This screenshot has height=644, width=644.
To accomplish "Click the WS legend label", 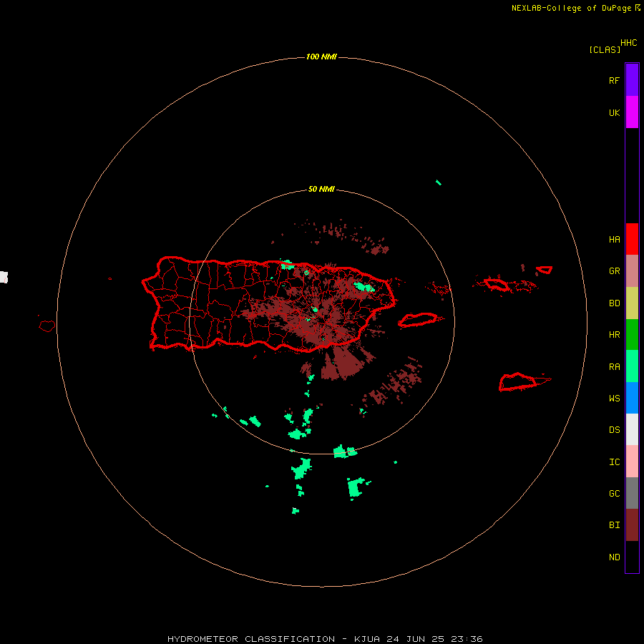I will click(x=614, y=399).
